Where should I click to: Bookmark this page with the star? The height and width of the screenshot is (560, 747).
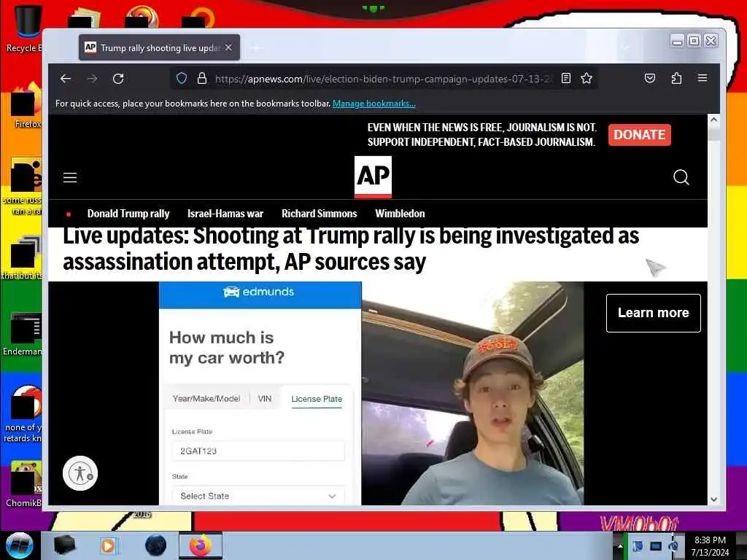click(x=587, y=79)
